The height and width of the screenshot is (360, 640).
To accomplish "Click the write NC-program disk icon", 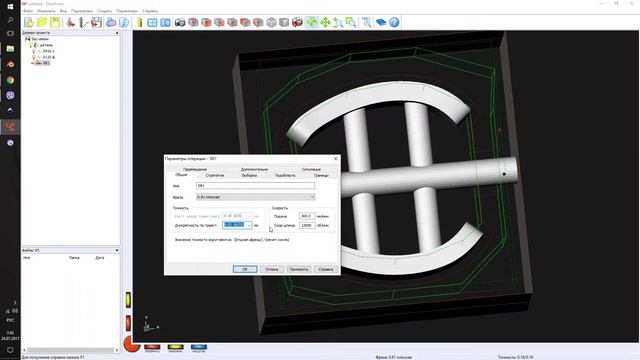I will pyautogui.click(x=97, y=22).
